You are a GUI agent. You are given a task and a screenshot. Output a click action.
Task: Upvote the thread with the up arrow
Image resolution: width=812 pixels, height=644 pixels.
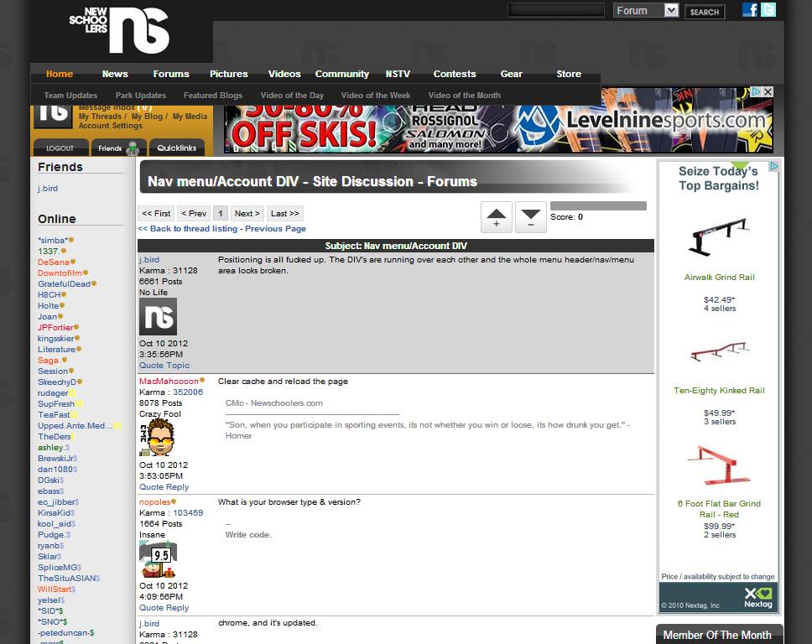click(496, 217)
